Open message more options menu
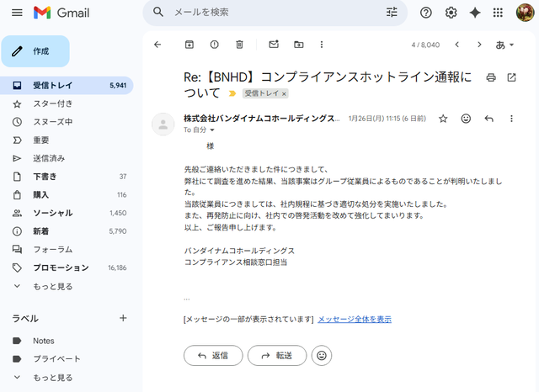This screenshot has height=392, width=539. tap(511, 119)
